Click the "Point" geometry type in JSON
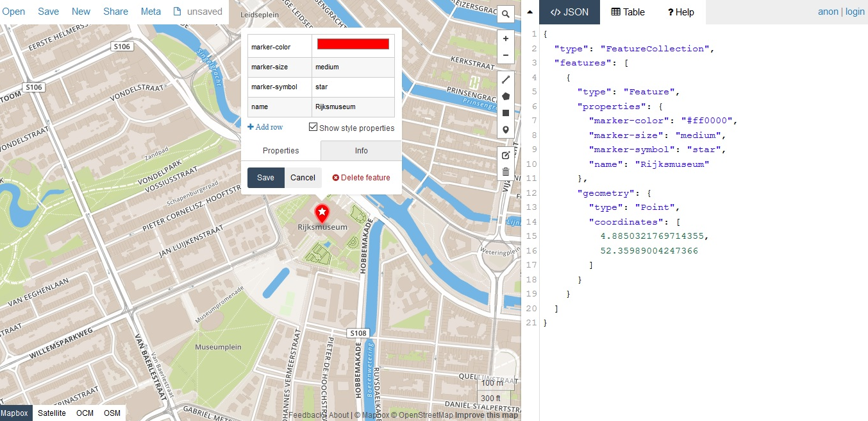 [x=654, y=207]
